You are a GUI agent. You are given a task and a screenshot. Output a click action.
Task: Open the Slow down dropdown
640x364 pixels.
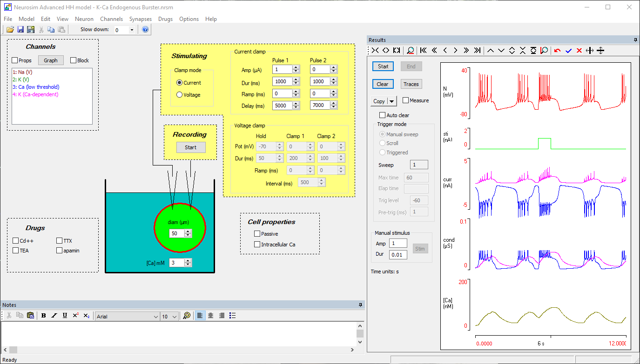pos(132,30)
